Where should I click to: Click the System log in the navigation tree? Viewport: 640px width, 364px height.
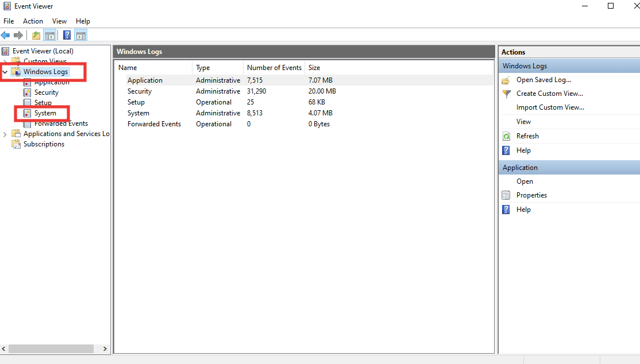coord(45,113)
